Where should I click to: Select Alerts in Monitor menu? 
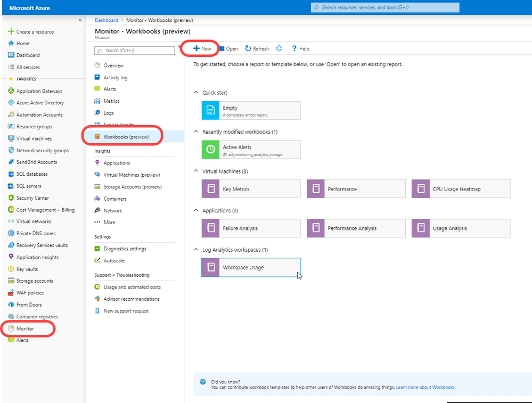[110, 89]
